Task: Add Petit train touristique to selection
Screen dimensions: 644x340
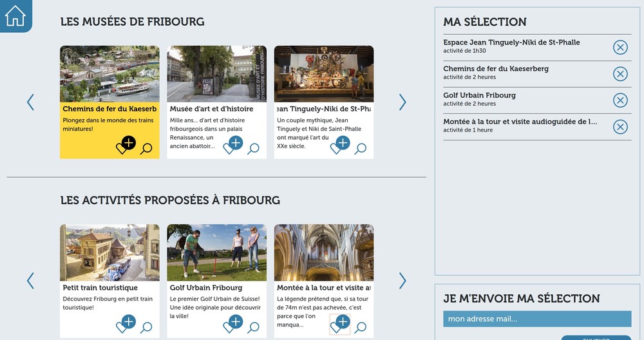Action: coord(126,323)
